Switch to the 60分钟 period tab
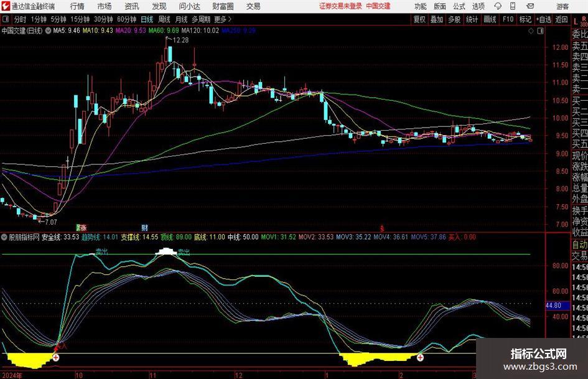 click(x=127, y=19)
